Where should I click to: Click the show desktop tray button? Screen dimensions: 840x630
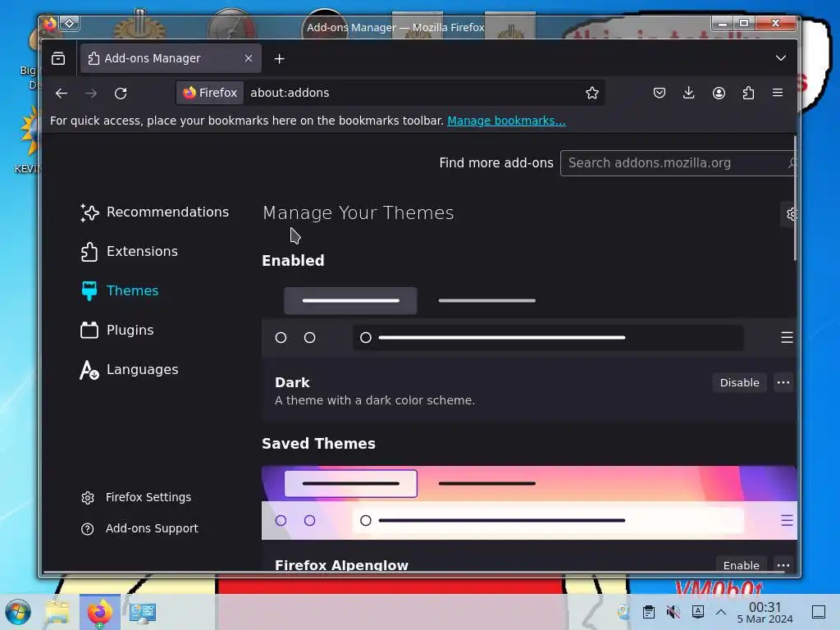[x=819, y=612]
